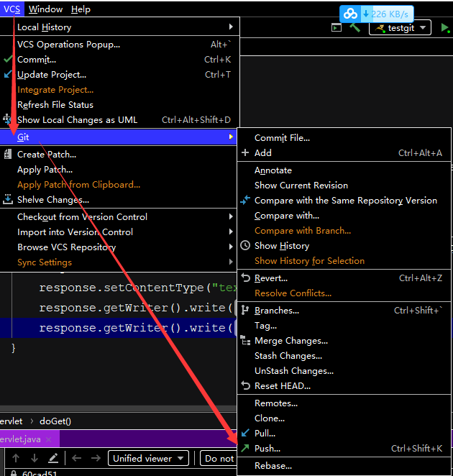This screenshot has height=476, width=453.
Task: Click doGet() in the breadcrumb
Action: click(55, 421)
